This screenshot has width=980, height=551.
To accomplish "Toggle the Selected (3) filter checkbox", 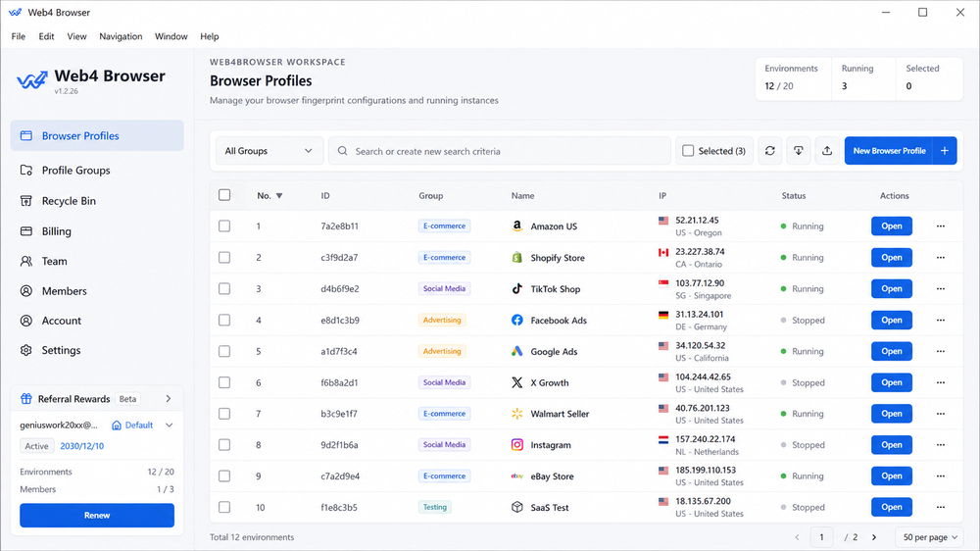I will (x=688, y=151).
